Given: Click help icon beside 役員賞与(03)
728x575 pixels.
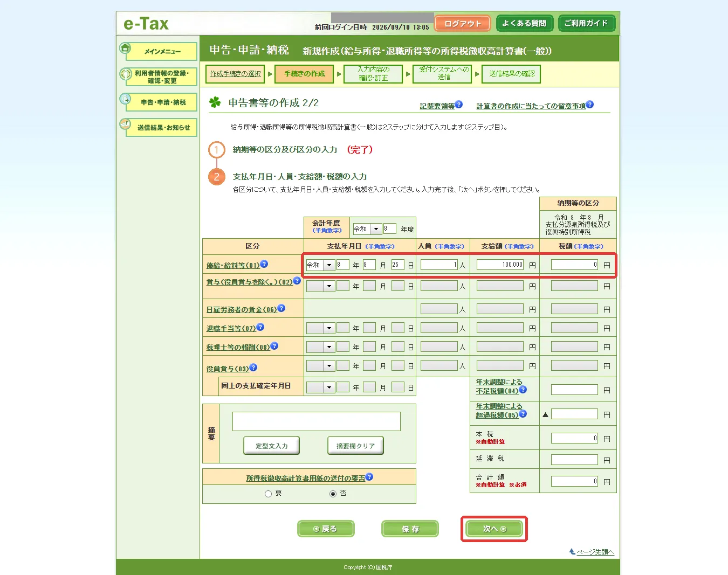Looking at the screenshot, I should tap(253, 368).
